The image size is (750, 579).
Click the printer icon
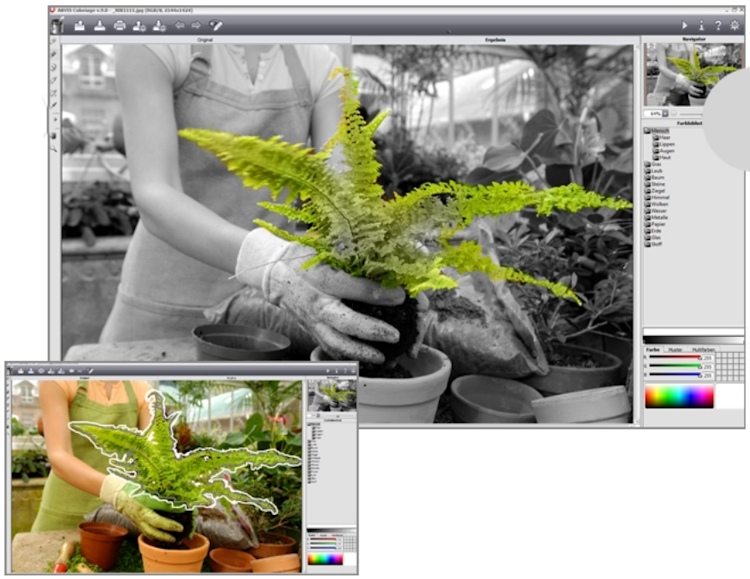pyautogui.click(x=120, y=25)
